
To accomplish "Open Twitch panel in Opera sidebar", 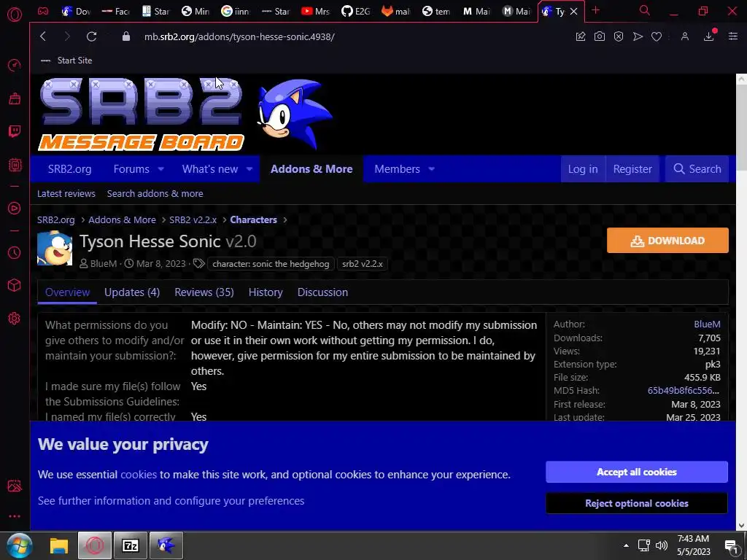I will click(15, 131).
